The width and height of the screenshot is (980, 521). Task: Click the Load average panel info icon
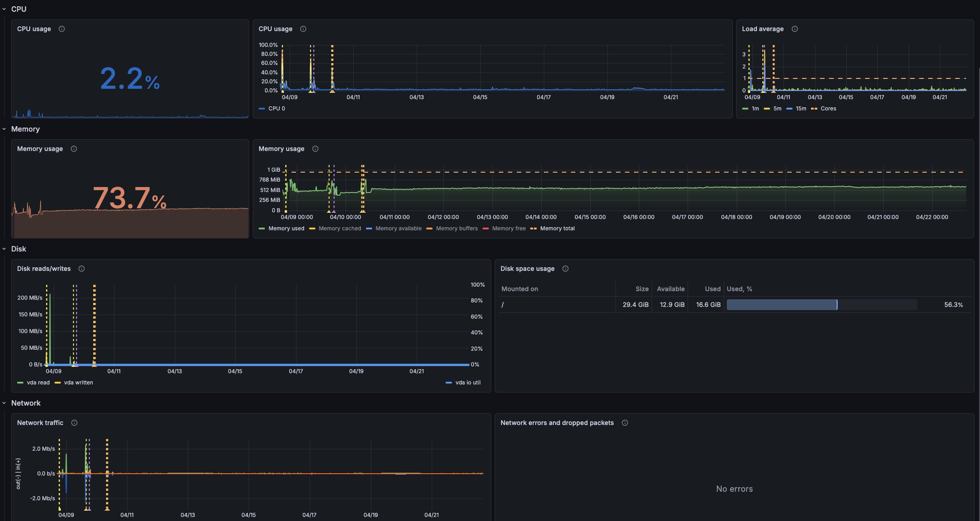(x=795, y=28)
